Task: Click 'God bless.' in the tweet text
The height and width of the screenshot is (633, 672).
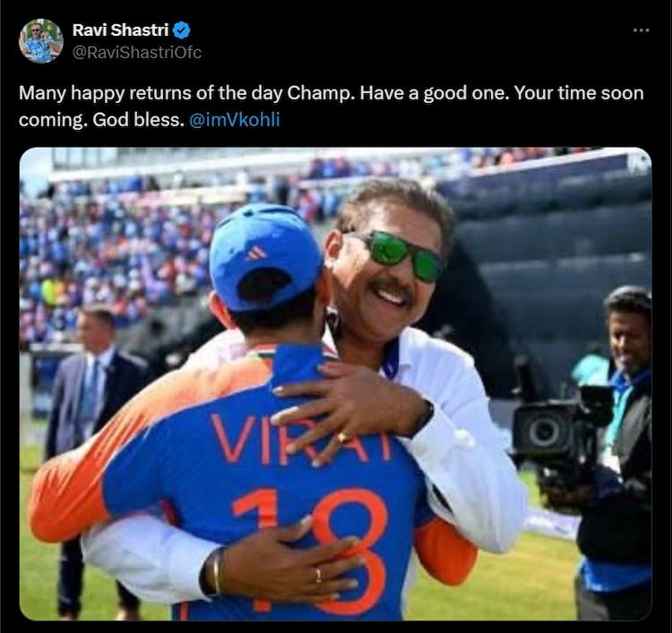Action: point(138,120)
